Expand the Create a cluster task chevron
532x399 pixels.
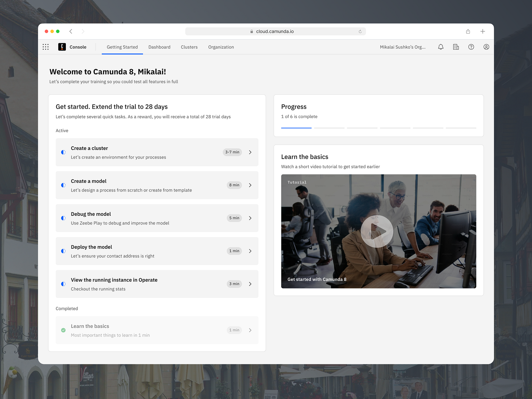pos(250,152)
